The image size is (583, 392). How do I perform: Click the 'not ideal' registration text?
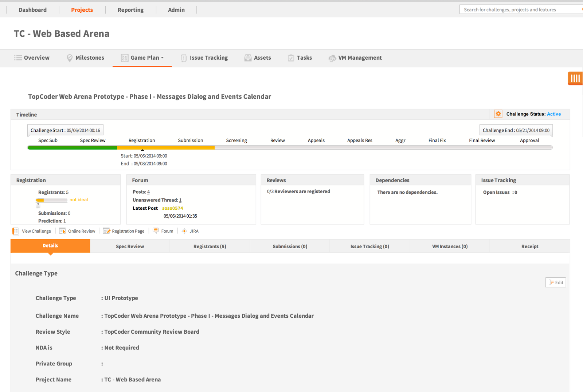click(79, 200)
